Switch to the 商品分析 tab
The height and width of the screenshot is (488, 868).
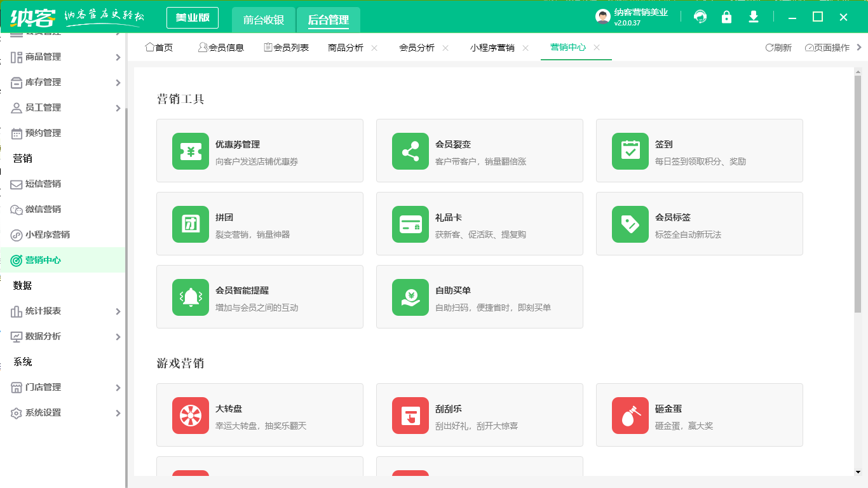point(346,46)
